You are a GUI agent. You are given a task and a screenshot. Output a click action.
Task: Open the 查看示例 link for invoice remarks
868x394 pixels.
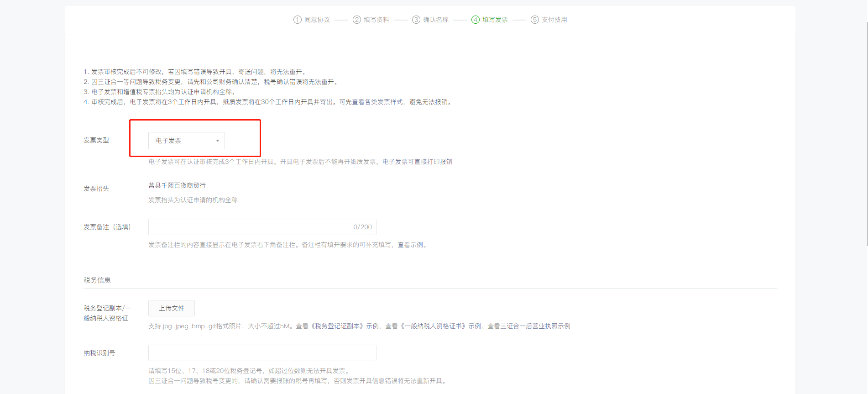pos(410,245)
